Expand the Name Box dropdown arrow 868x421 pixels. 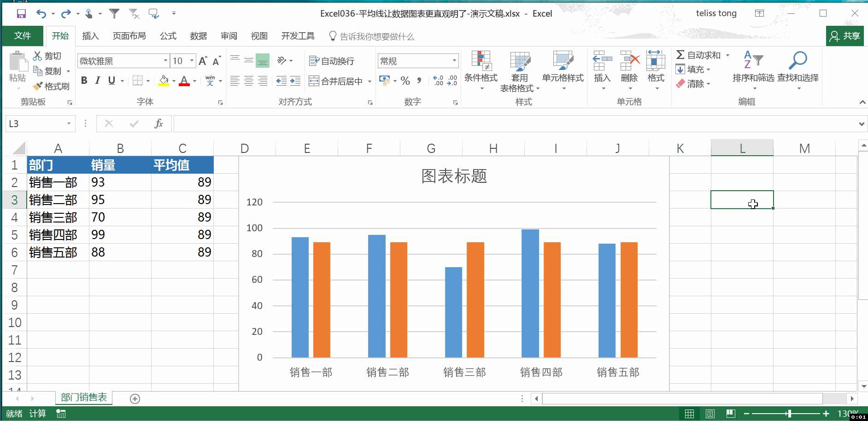pos(69,123)
